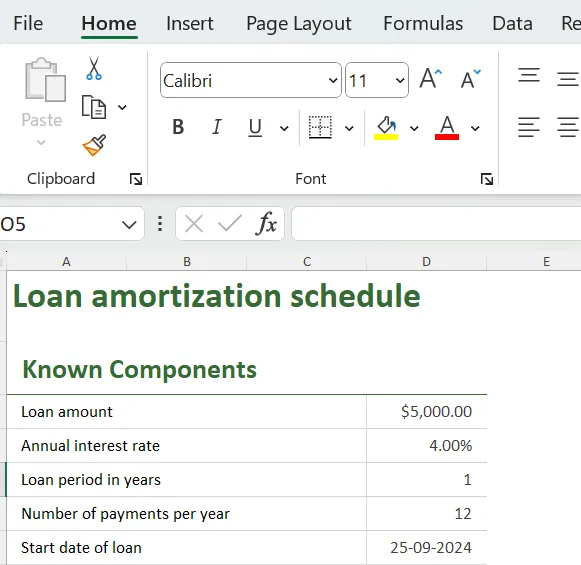Select the Known Components heading
581x565 pixels.
click(139, 370)
